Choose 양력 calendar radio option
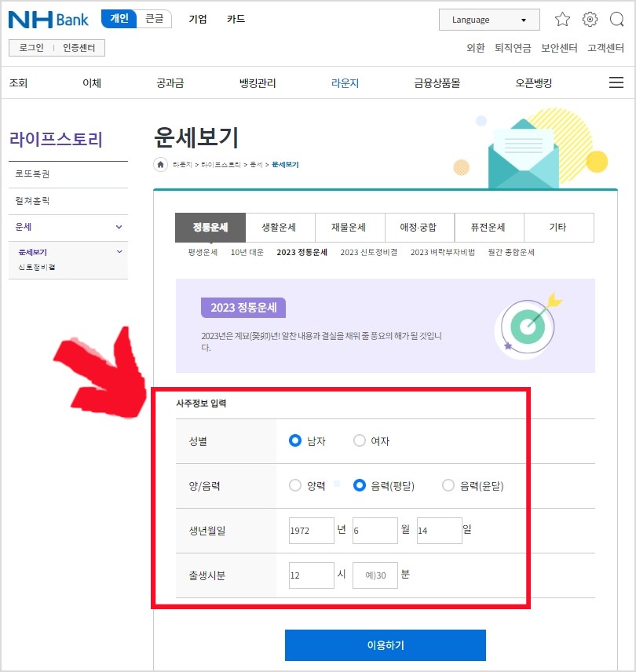The width and height of the screenshot is (636, 672). coord(295,486)
